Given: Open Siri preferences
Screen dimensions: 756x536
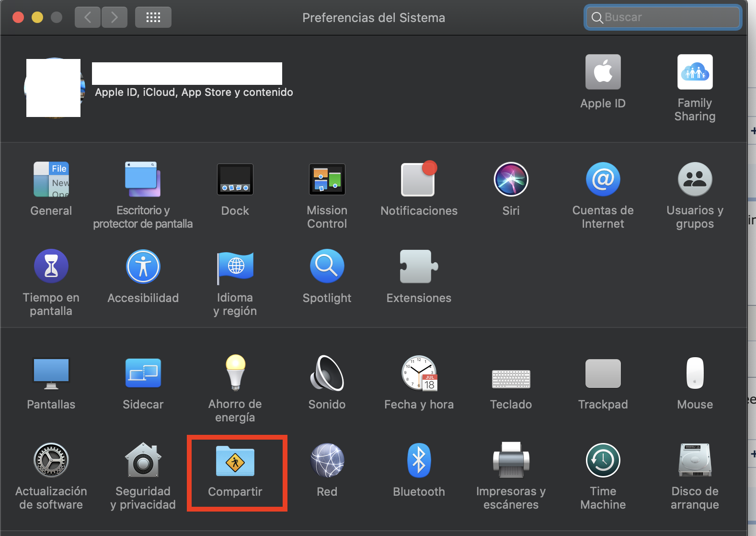Looking at the screenshot, I should (511, 179).
